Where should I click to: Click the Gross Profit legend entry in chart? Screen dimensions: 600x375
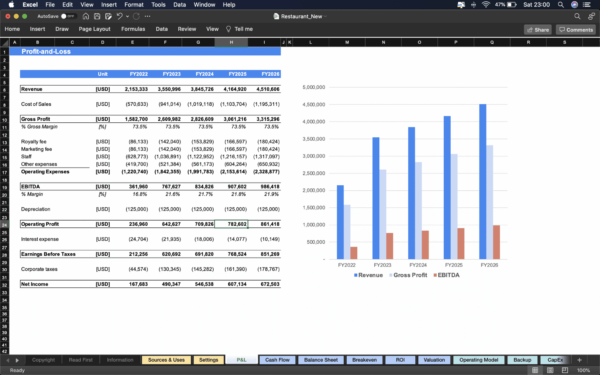coord(408,275)
